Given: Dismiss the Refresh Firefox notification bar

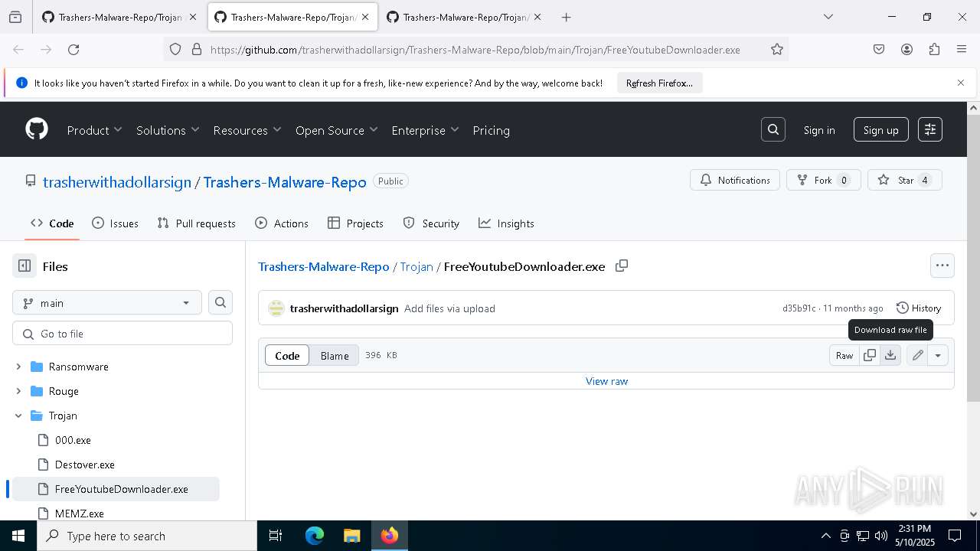Looking at the screenshot, I should [x=961, y=83].
